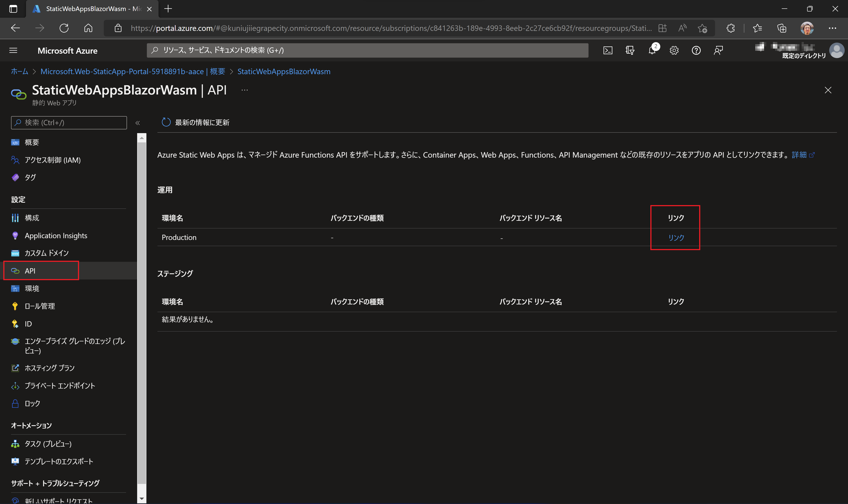Open a new browser tab

point(168,9)
